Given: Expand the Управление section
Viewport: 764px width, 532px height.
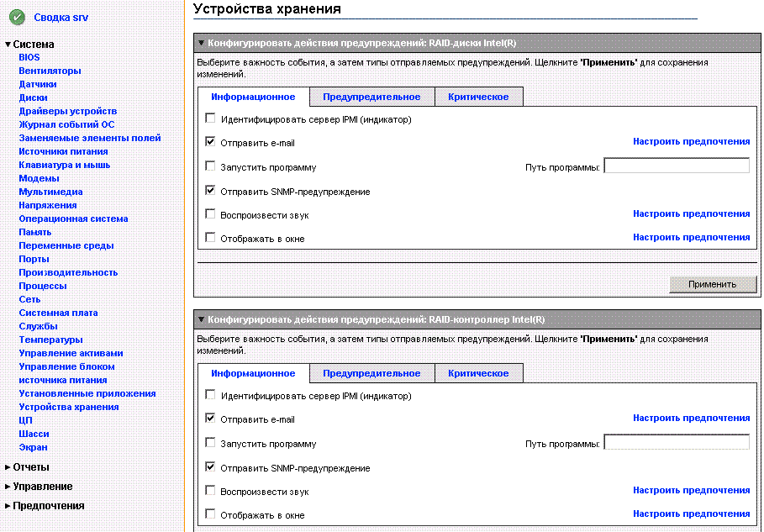Looking at the screenshot, I should (x=8, y=487).
